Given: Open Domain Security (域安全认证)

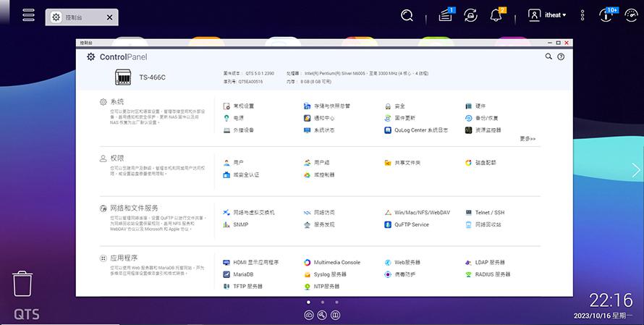Looking at the screenshot, I should tap(241, 174).
